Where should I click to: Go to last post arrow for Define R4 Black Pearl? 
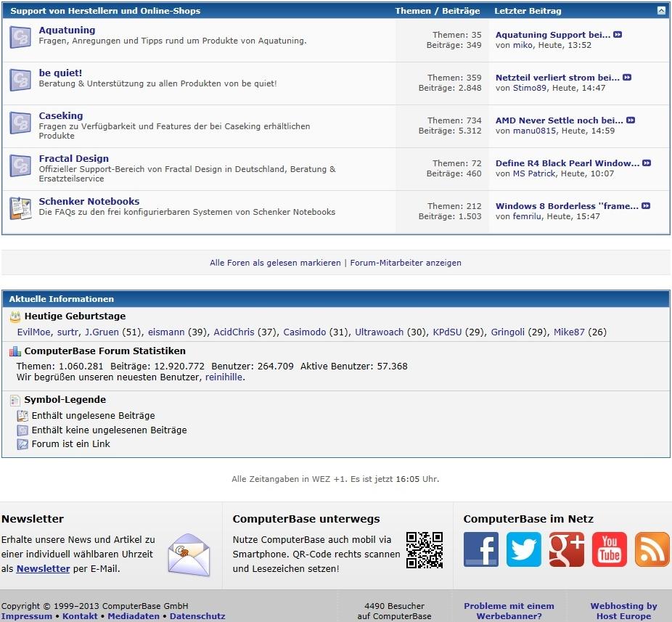tap(647, 163)
